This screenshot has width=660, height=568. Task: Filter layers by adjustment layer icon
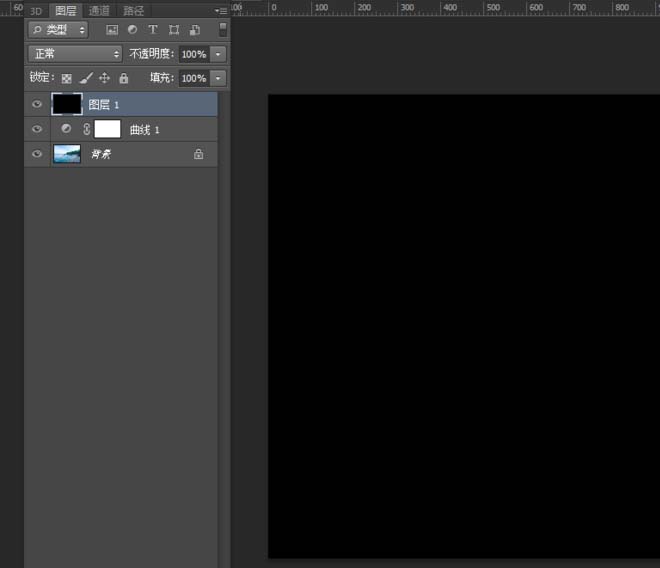tap(133, 29)
